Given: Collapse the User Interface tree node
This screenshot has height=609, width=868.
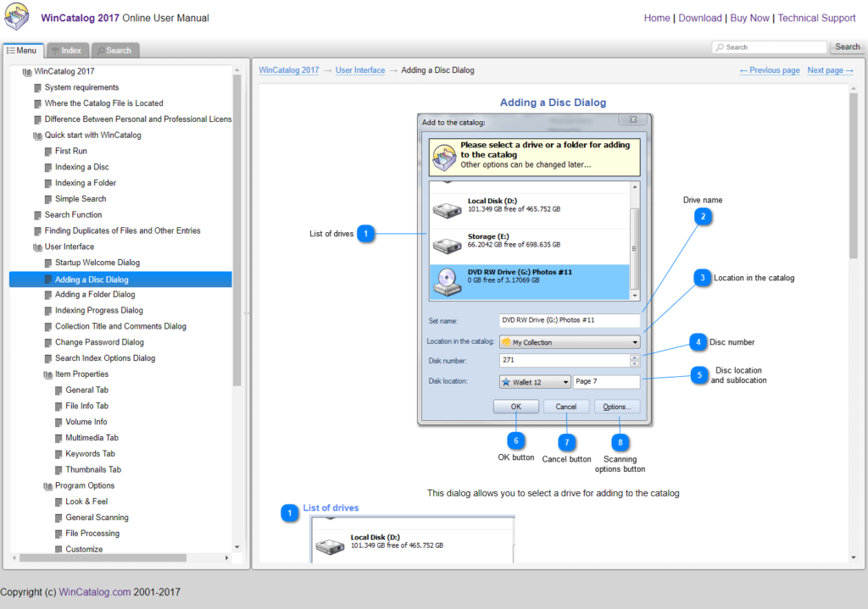Looking at the screenshot, I should (37, 246).
